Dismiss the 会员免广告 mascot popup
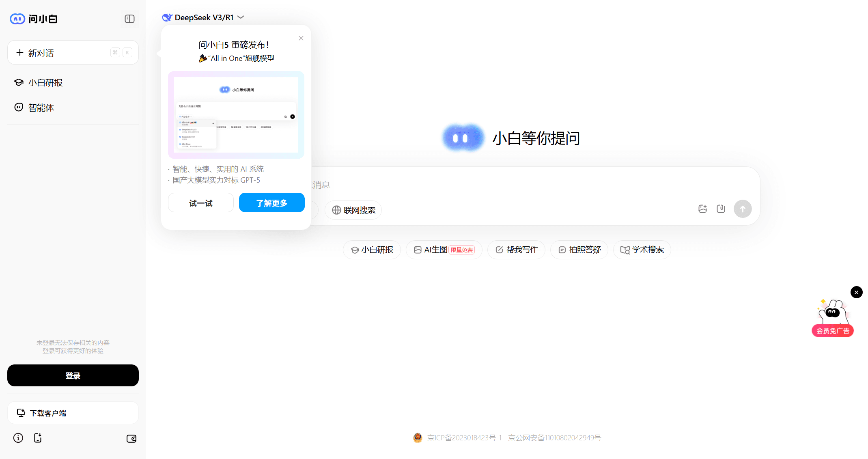 (x=856, y=292)
